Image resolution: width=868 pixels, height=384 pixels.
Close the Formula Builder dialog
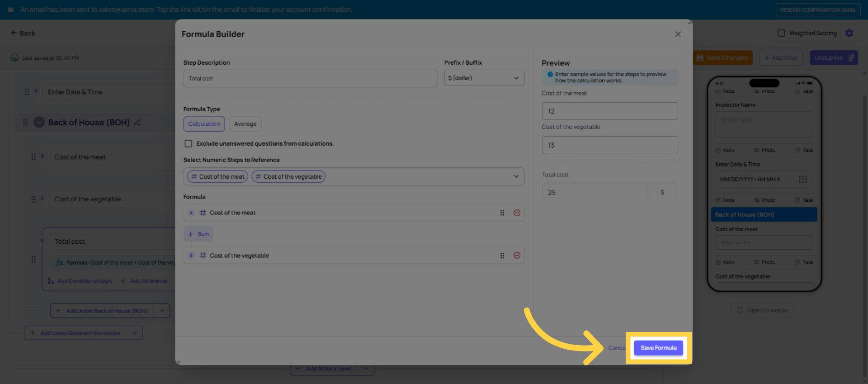[678, 34]
